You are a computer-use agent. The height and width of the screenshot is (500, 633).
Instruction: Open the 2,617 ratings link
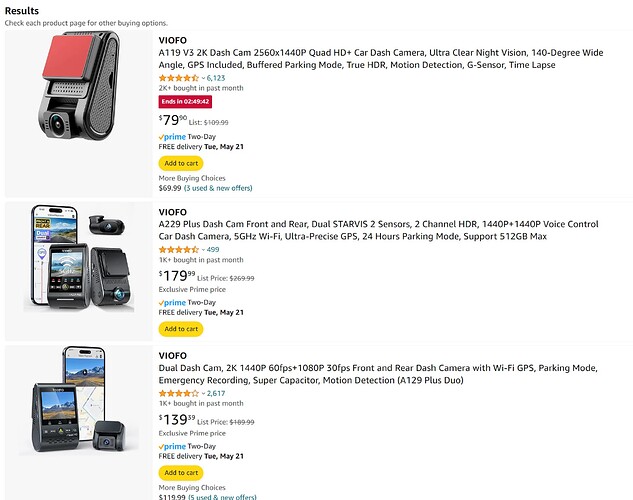216,393
